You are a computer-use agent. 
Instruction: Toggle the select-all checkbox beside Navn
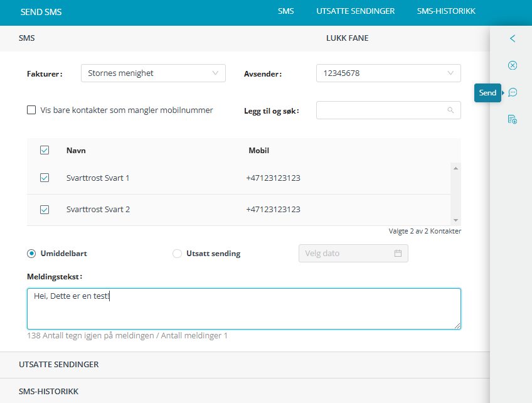(45, 151)
